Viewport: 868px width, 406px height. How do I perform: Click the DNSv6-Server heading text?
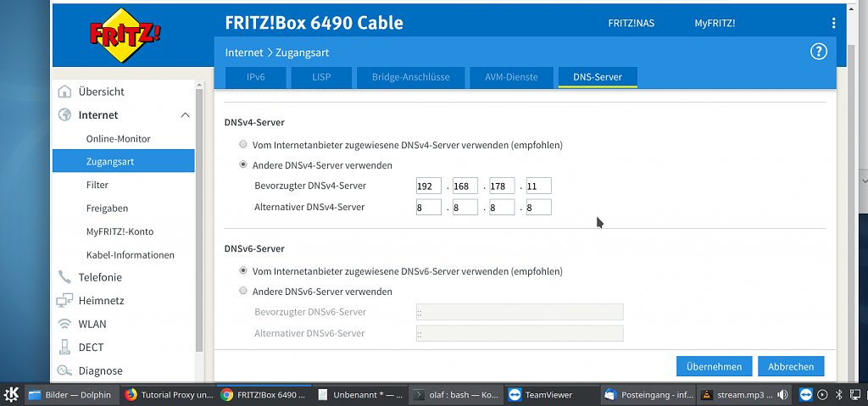coord(254,248)
